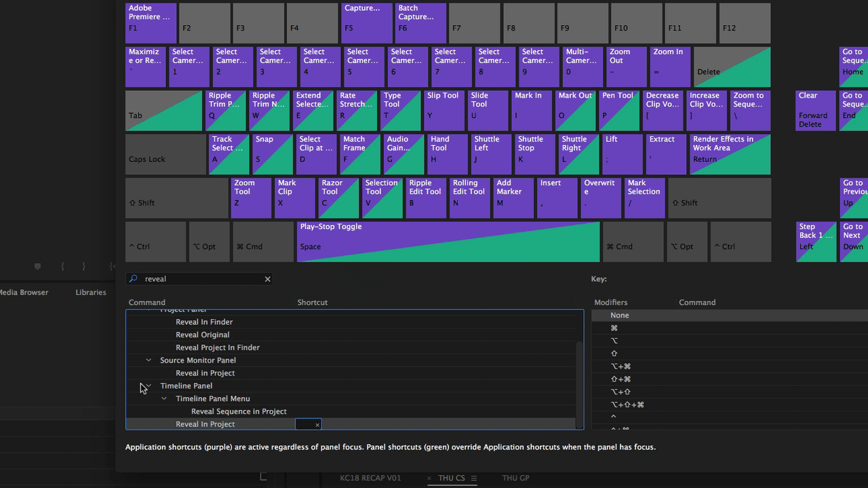Open the KC18 RECAP V01 sequence tab
868x488 pixels.
(x=370, y=479)
